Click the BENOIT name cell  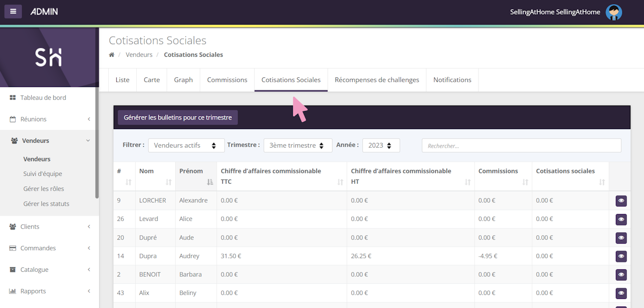(x=155, y=274)
